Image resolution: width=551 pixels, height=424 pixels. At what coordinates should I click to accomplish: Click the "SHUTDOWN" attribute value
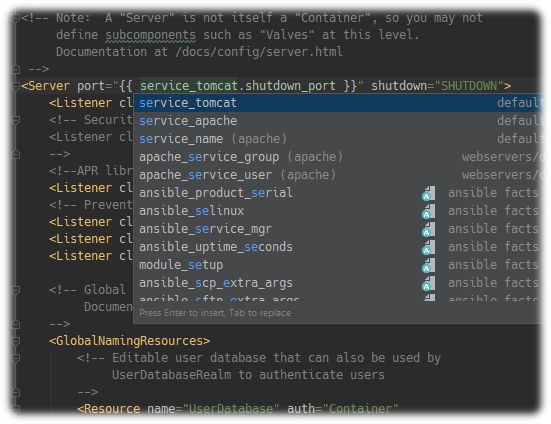pos(469,86)
